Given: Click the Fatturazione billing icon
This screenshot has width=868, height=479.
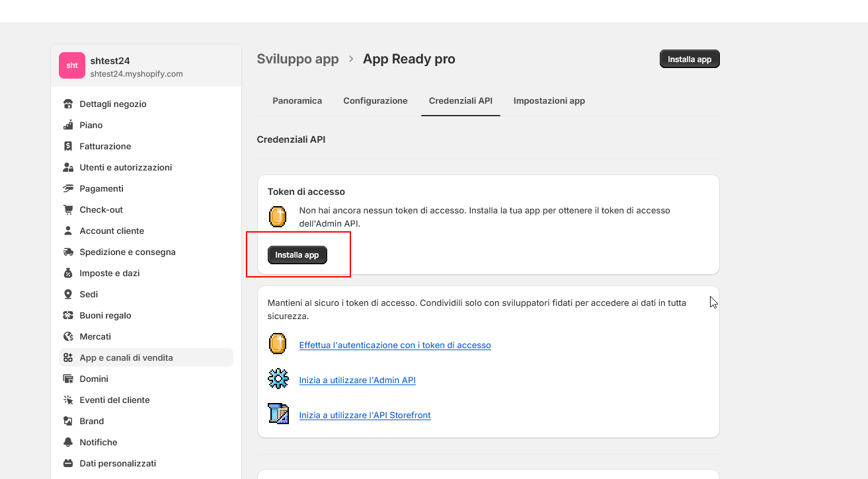Looking at the screenshot, I should point(67,146).
